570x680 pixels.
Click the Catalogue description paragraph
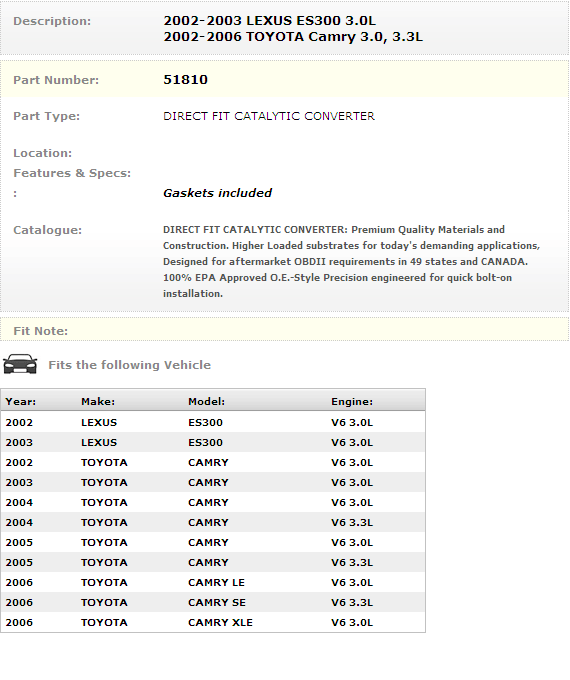351,262
